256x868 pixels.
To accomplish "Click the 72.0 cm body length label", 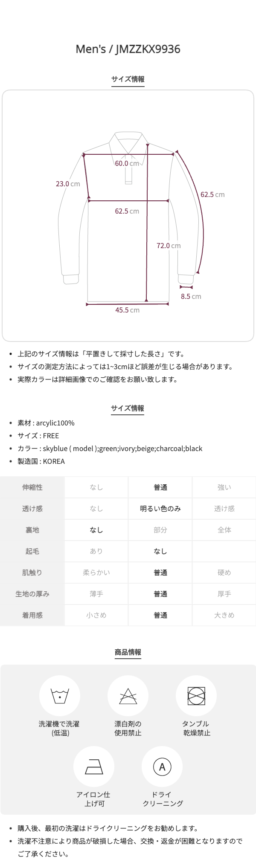I will [169, 246].
